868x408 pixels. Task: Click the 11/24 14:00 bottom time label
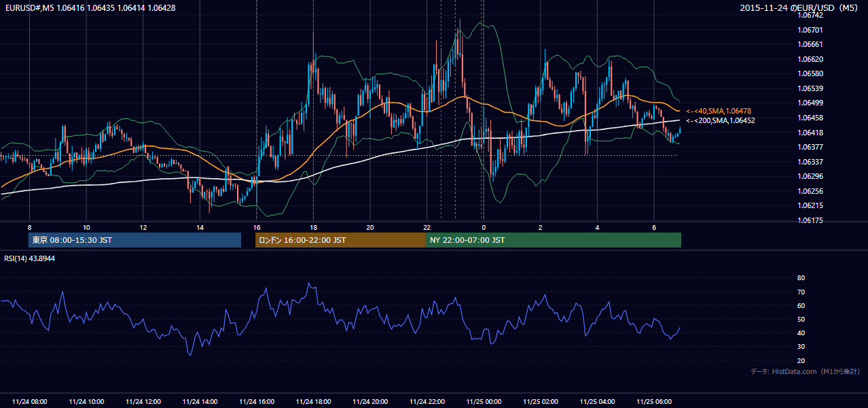click(x=200, y=402)
